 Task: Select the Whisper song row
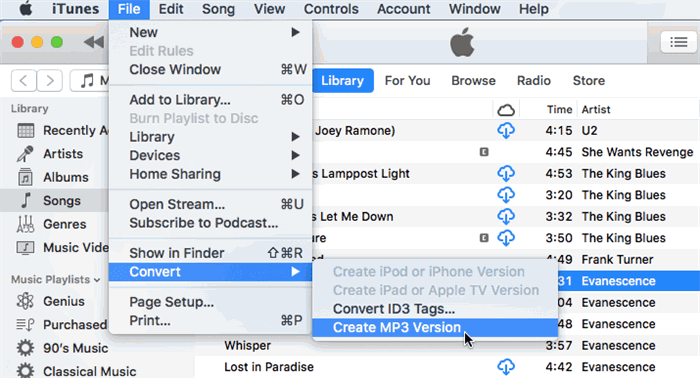click(446, 345)
